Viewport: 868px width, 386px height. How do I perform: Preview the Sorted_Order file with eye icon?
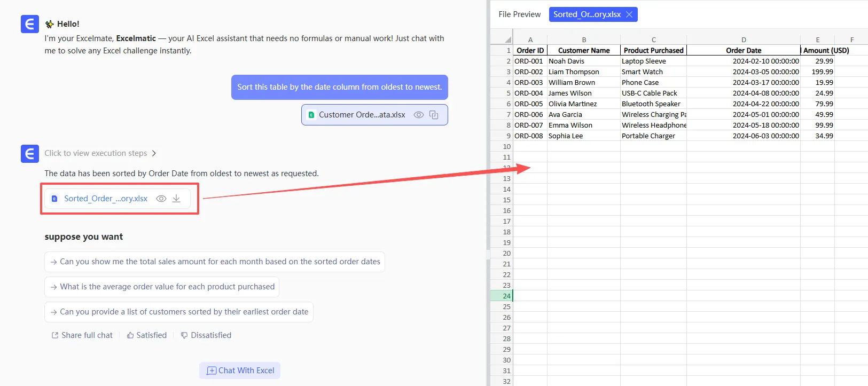tap(161, 199)
